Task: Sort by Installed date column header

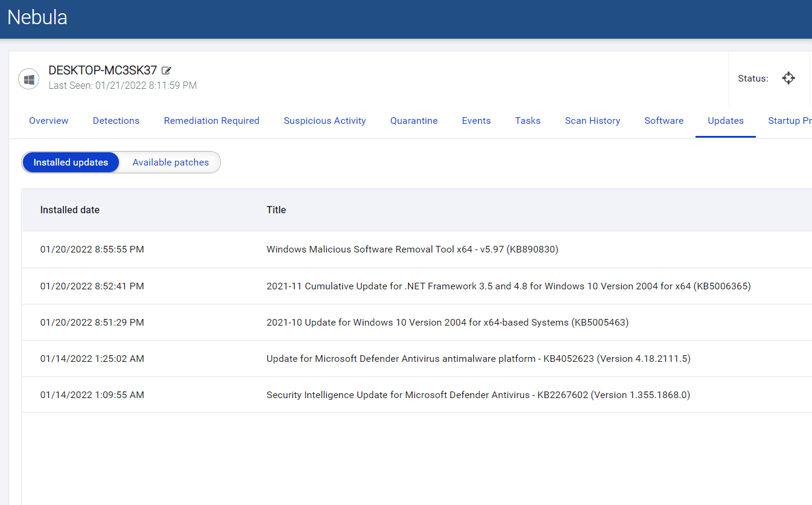Action: click(70, 210)
